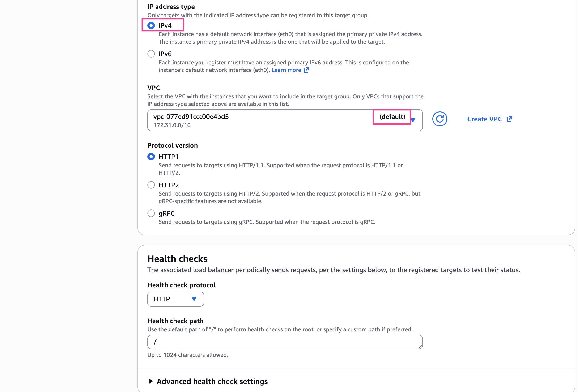Image resolution: width=578 pixels, height=392 pixels.
Task: Open the Health check protocol dropdown
Action: (x=175, y=299)
